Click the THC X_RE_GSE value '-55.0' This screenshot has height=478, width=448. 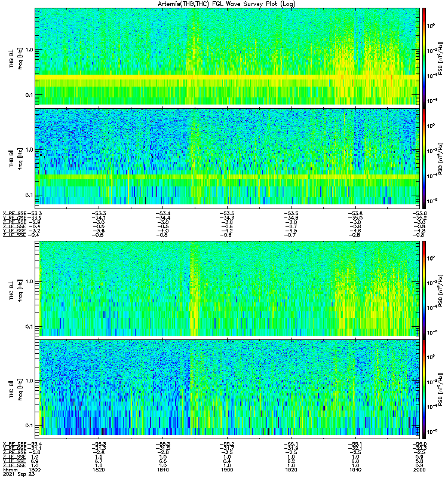[x=419, y=444]
